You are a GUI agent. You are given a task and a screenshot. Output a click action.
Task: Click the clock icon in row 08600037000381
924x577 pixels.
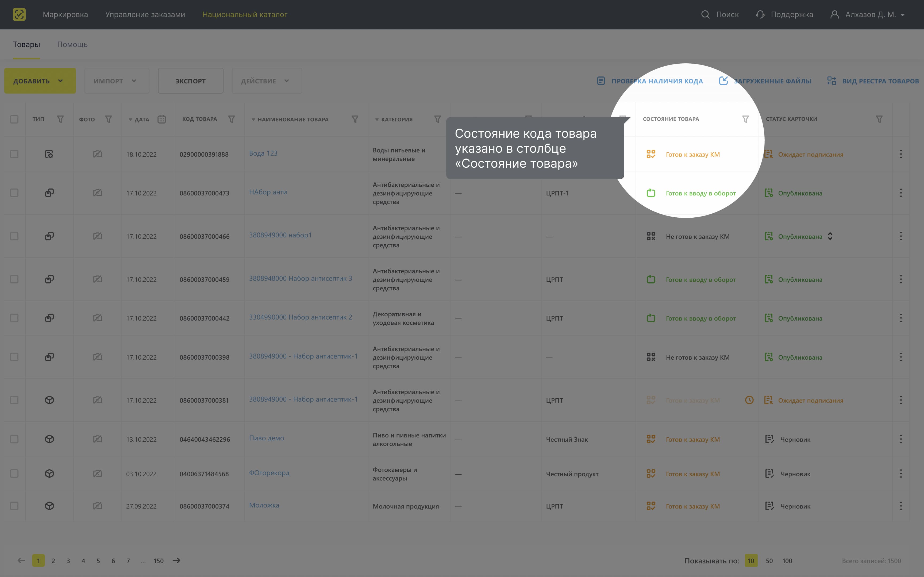pyautogui.click(x=749, y=400)
